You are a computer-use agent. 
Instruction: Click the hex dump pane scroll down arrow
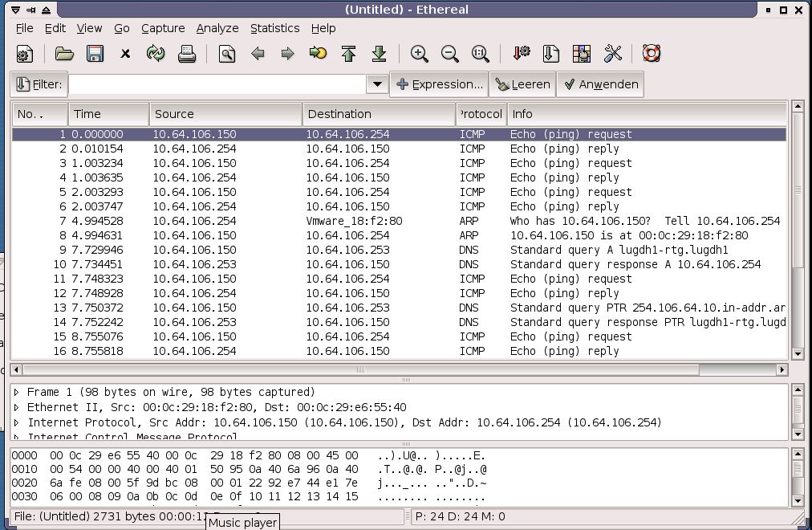coord(798,500)
